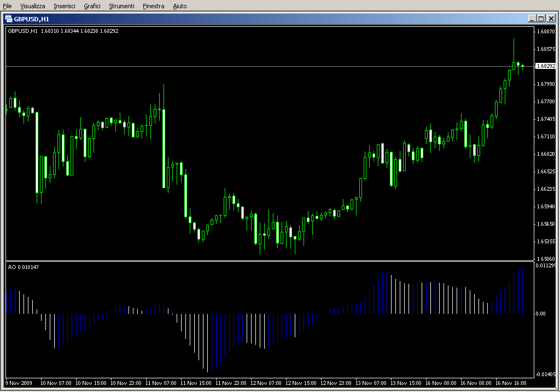Open the Aiuto help menu
Viewport: 560px width, 392px height.
pos(179,6)
